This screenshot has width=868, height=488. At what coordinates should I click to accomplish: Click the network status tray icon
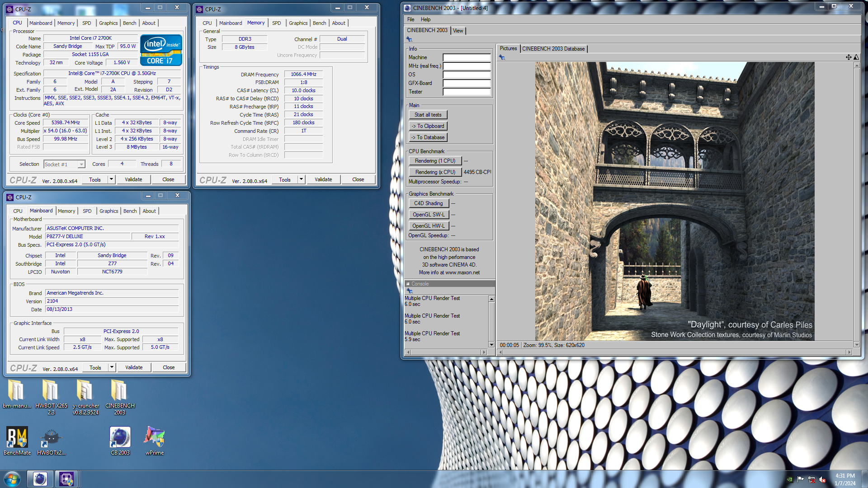pyautogui.click(x=811, y=479)
